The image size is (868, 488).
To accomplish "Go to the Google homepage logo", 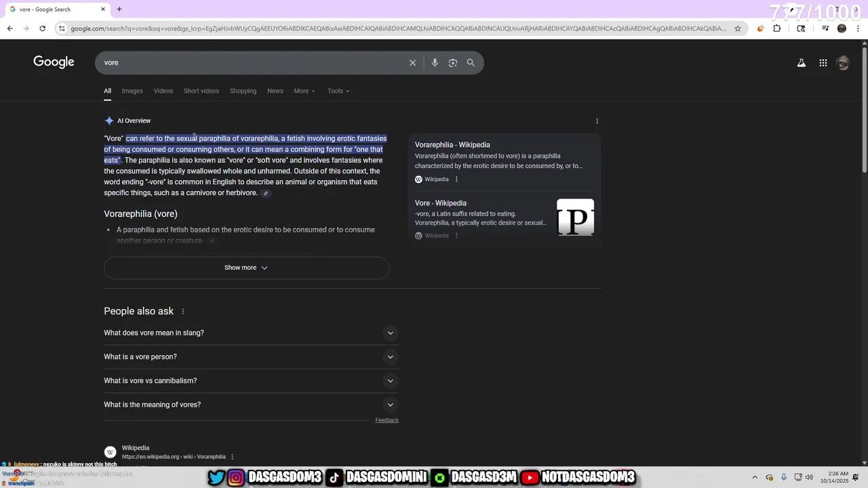I will tap(54, 62).
